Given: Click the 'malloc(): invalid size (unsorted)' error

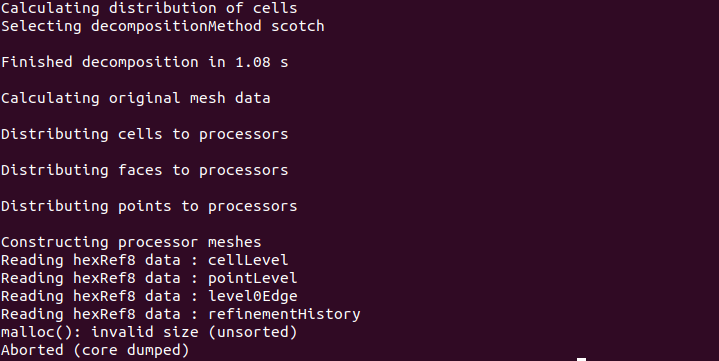Looking at the screenshot, I should tap(149, 332).
